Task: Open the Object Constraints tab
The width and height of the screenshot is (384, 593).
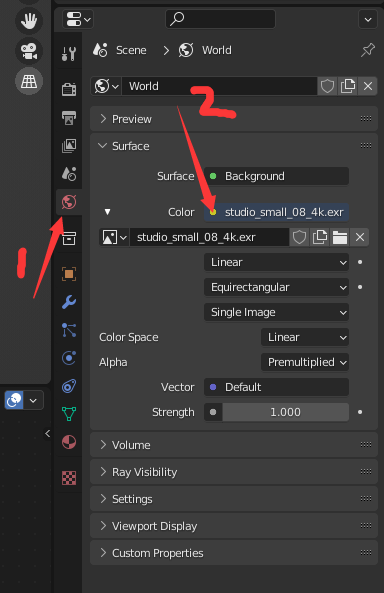Action: tap(69, 386)
